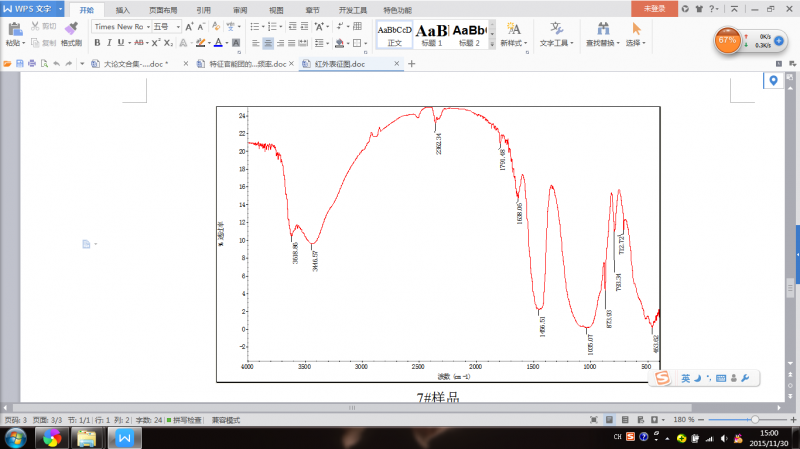800x449 pixels.
Task: Expand styles gallery more arrow
Action: [x=492, y=44]
